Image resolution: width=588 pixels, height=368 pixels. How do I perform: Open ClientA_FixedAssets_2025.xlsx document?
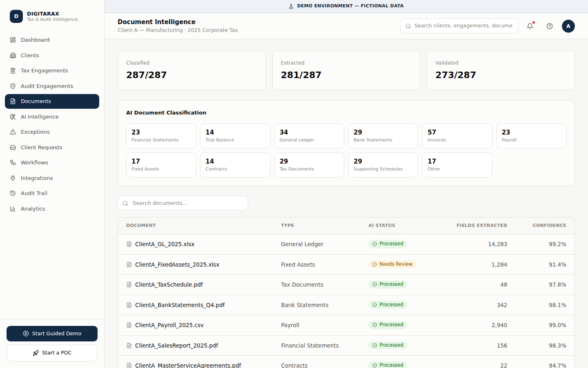click(177, 265)
